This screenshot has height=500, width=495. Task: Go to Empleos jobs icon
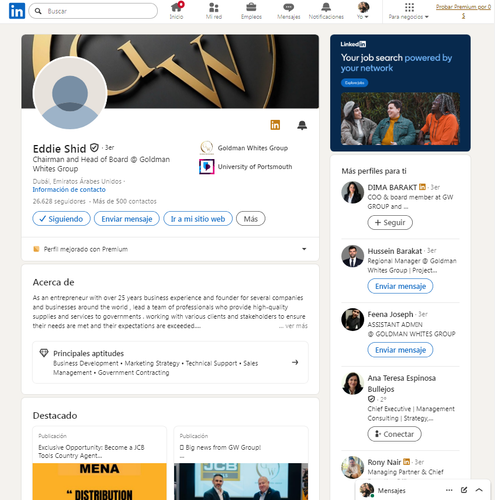click(x=251, y=11)
